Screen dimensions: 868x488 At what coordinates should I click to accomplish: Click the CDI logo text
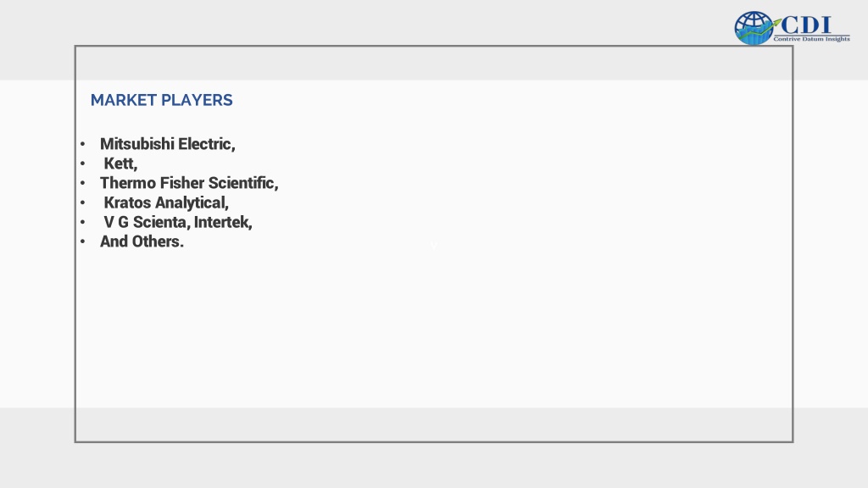806,25
